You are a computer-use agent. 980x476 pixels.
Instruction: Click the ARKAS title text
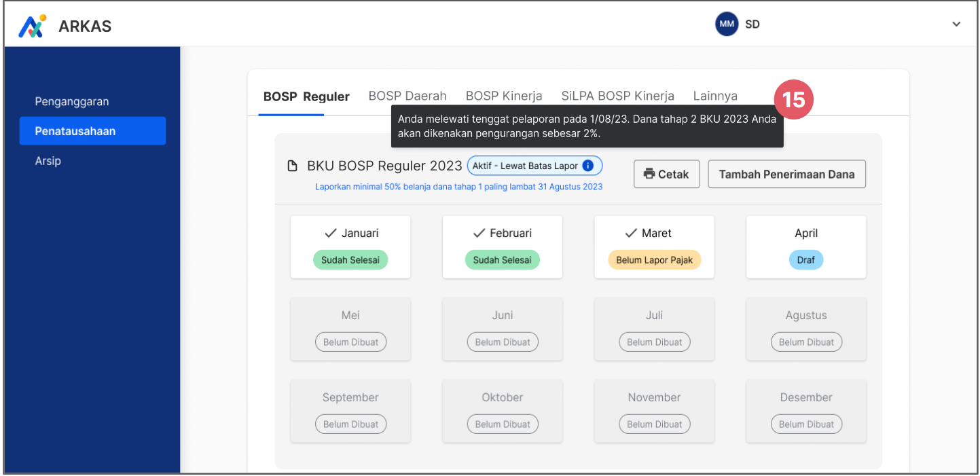pos(85,26)
